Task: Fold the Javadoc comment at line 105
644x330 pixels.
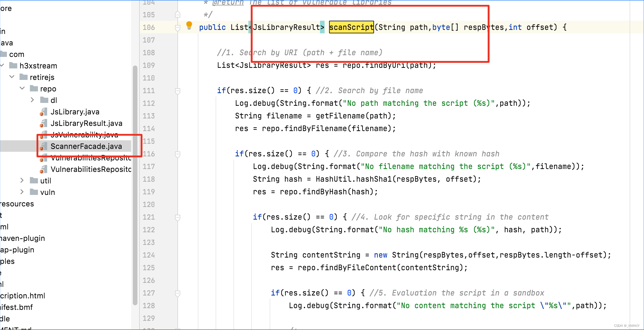Action: tap(177, 14)
